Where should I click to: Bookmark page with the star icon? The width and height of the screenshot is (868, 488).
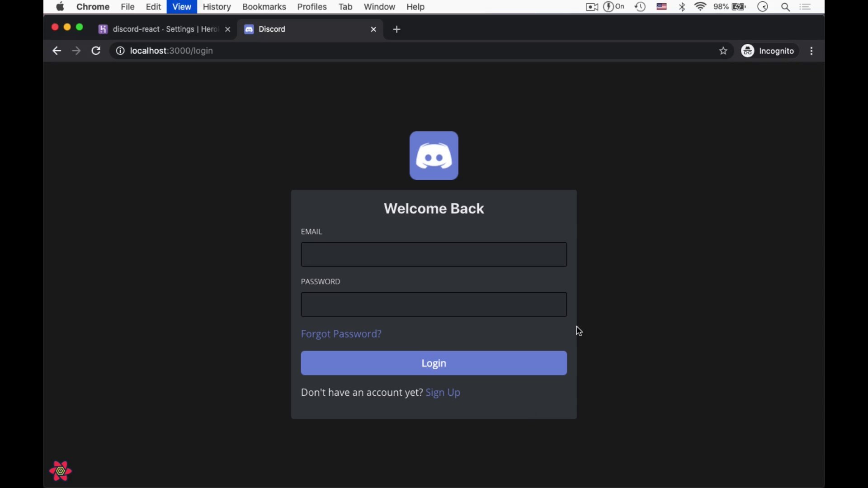pos(723,51)
